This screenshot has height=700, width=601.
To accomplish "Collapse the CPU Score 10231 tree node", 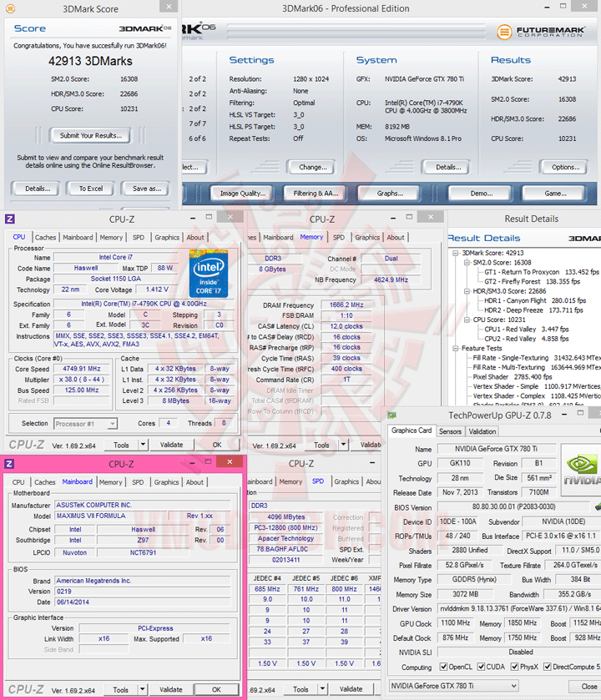I will click(467, 320).
